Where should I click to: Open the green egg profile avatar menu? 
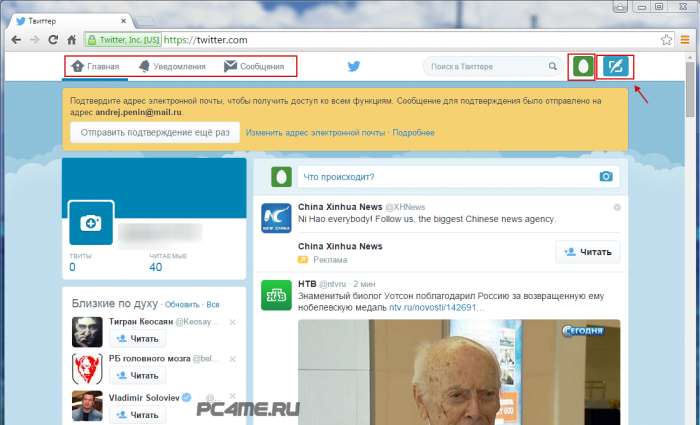[581, 67]
